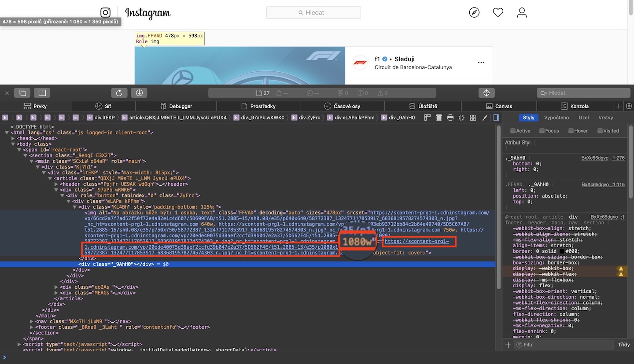Image resolution: width=634 pixels, height=364 pixels.
Task: Click the Instagram search field
Action: pyautogui.click(x=313, y=12)
